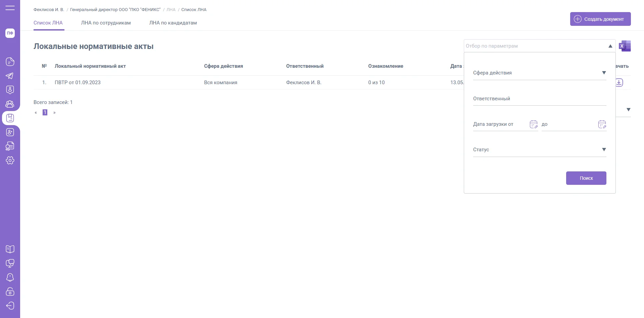The width and height of the screenshot is (644, 318).
Task: Switch to 'ЛНА по кандидатам' tab
Action: point(173,23)
